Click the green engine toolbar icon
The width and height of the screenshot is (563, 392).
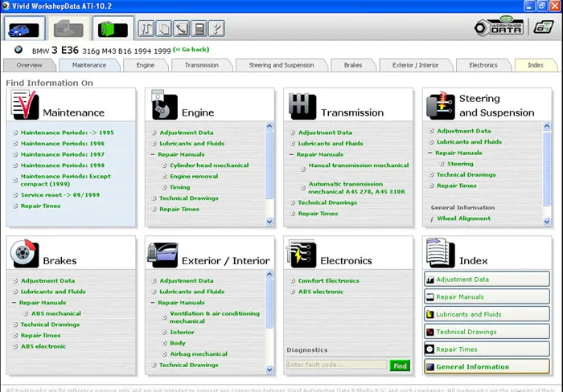[113, 29]
